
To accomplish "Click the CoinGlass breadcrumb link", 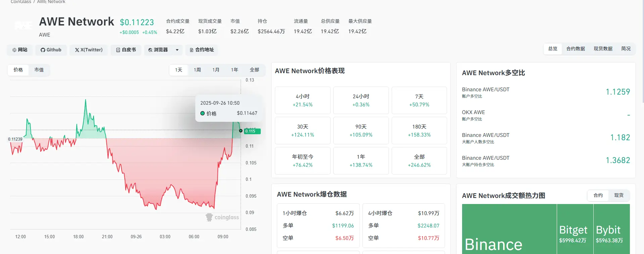I will click(21, 2).
